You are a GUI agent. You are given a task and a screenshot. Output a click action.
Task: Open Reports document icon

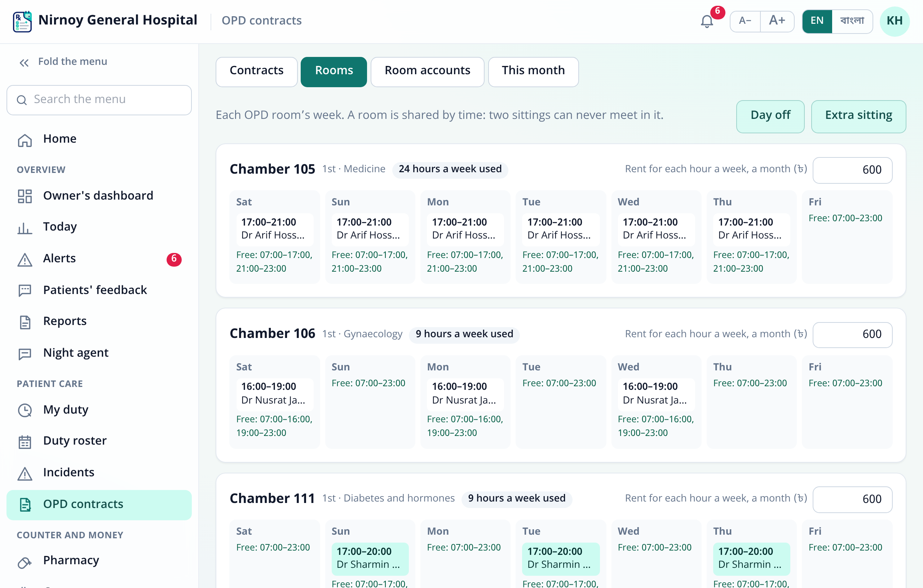[25, 322]
